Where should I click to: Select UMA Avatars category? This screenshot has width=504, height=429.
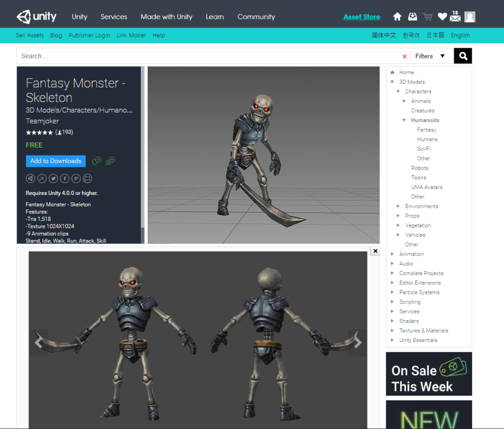coord(427,187)
